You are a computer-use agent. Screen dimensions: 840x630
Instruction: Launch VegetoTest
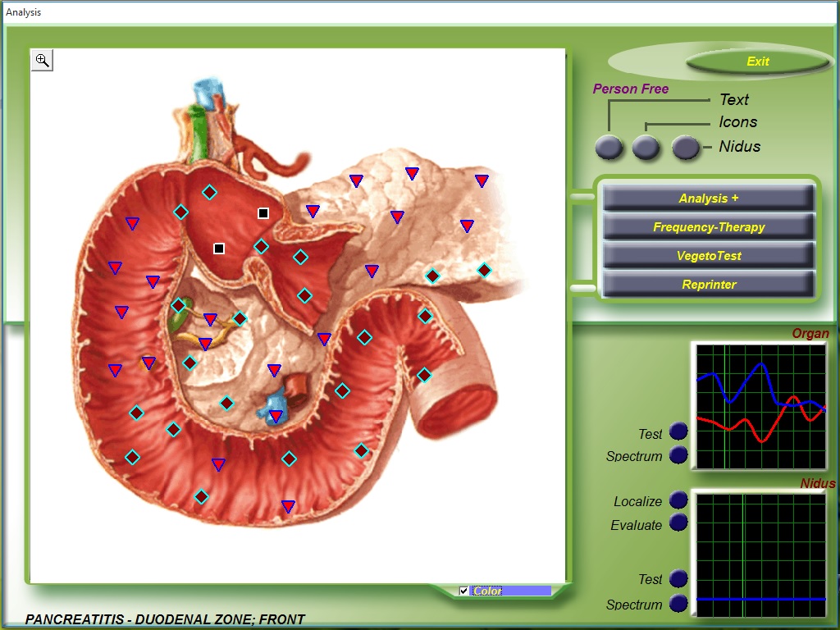coord(709,256)
